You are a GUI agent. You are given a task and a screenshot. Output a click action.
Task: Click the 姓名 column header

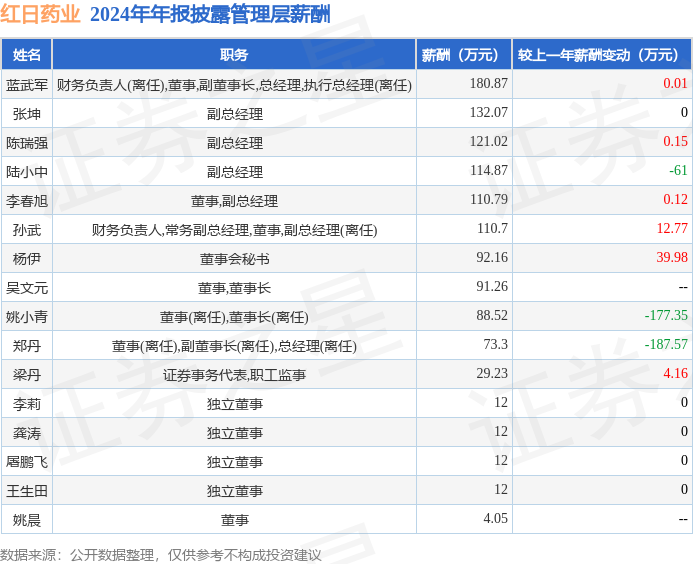point(27,55)
